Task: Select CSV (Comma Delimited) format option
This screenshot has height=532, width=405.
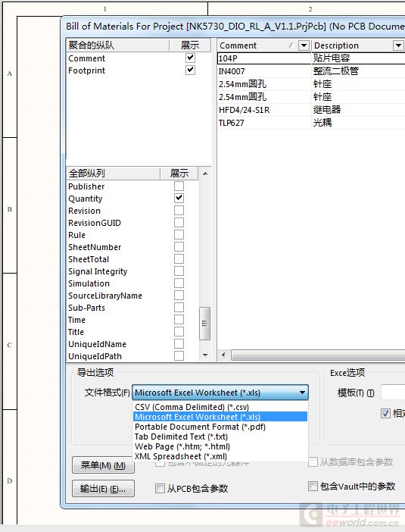Action: 220,407
